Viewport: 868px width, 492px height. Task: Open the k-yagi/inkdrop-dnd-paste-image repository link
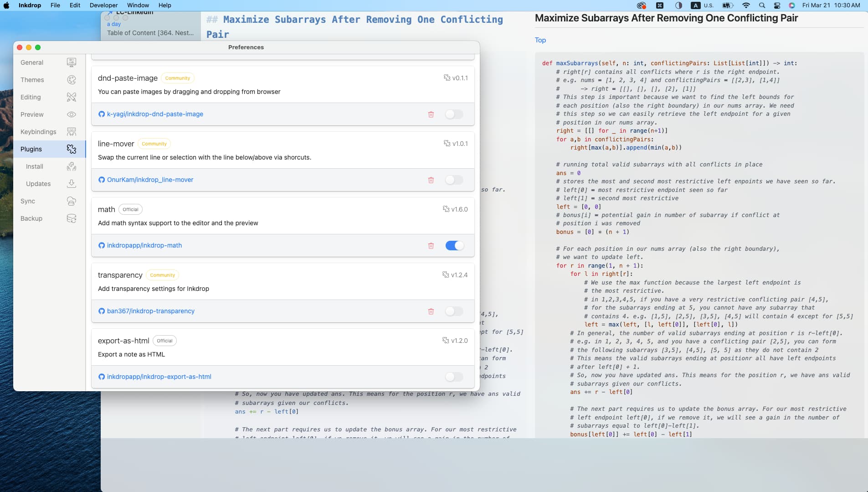[x=155, y=114]
